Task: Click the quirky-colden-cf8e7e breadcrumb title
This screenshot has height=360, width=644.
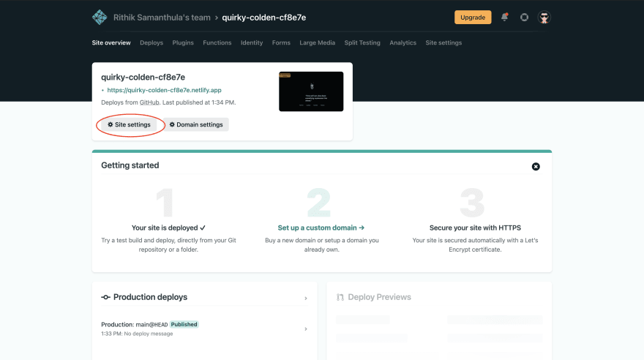Action: (x=264, y=18)
